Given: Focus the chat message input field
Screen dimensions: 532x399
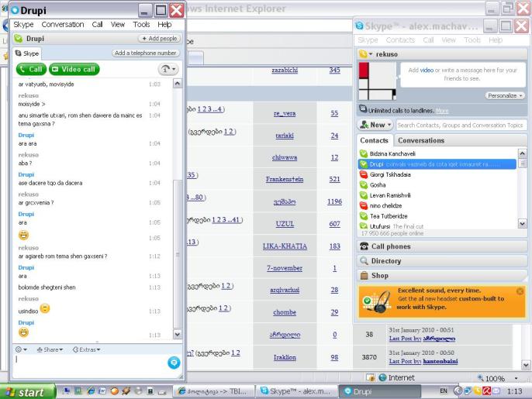Looking at the screenshot, I should pyautogui.click(x=90, y=366).
